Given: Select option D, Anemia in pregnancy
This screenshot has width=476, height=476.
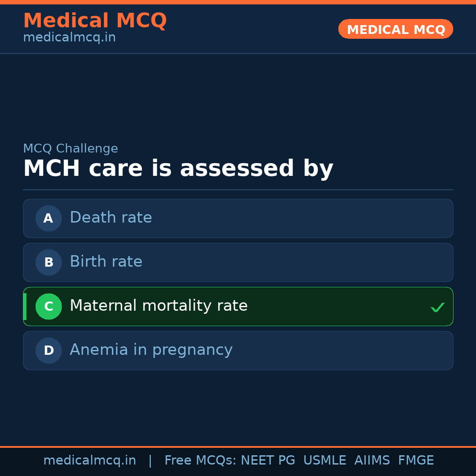Looking at the screenshot, I should tap(238, 350).
